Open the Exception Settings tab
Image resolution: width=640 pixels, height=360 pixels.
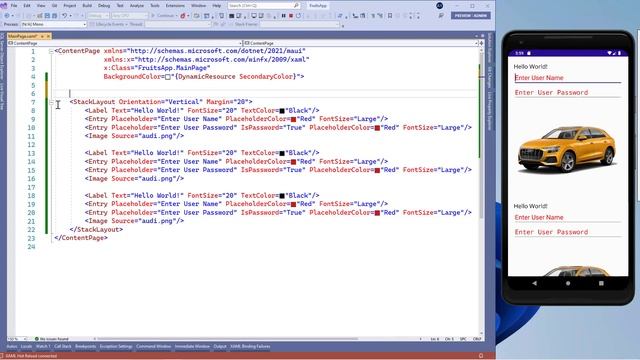(116, 347)
